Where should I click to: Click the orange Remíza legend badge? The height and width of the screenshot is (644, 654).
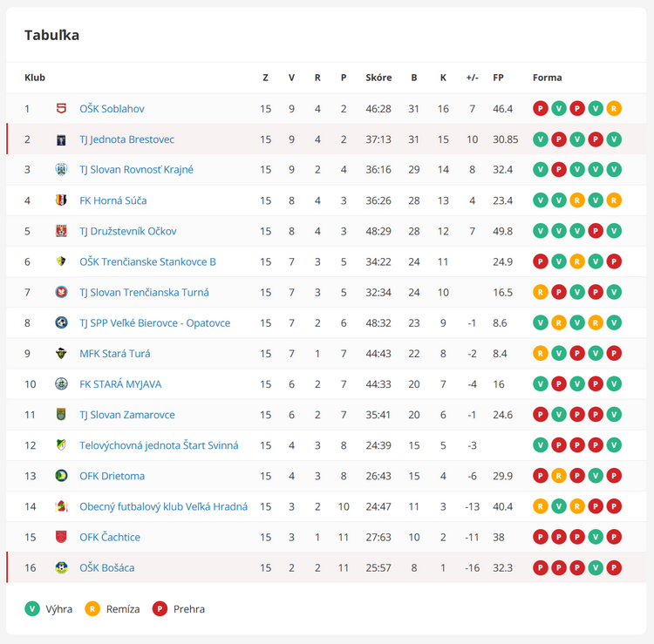point(92,609)
